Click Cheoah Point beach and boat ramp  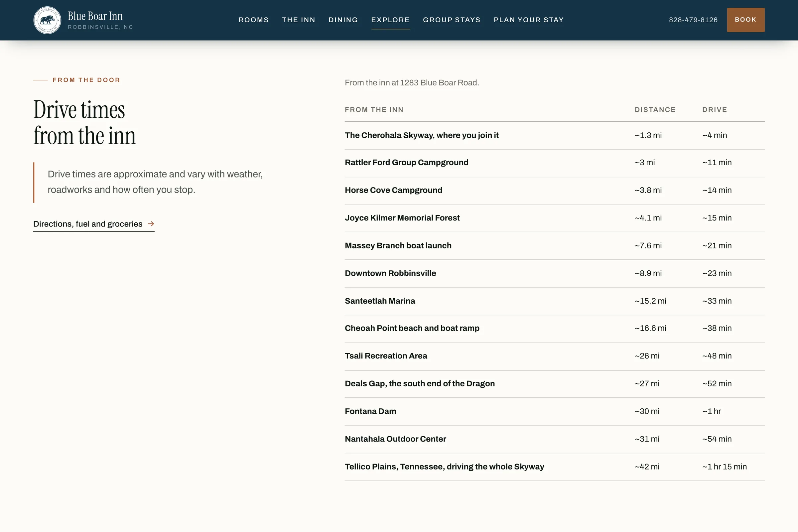pyautogui.click(x=412, y=329)
